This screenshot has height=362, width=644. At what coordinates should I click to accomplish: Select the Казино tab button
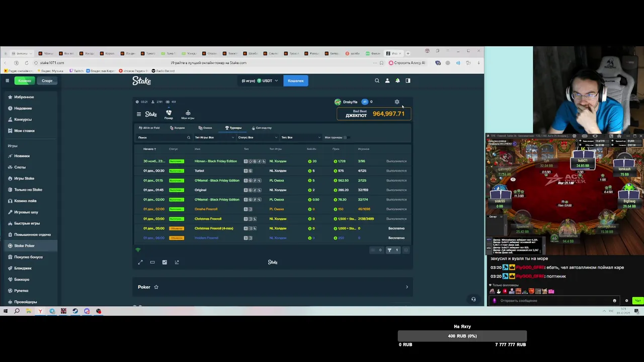(25, 80)
